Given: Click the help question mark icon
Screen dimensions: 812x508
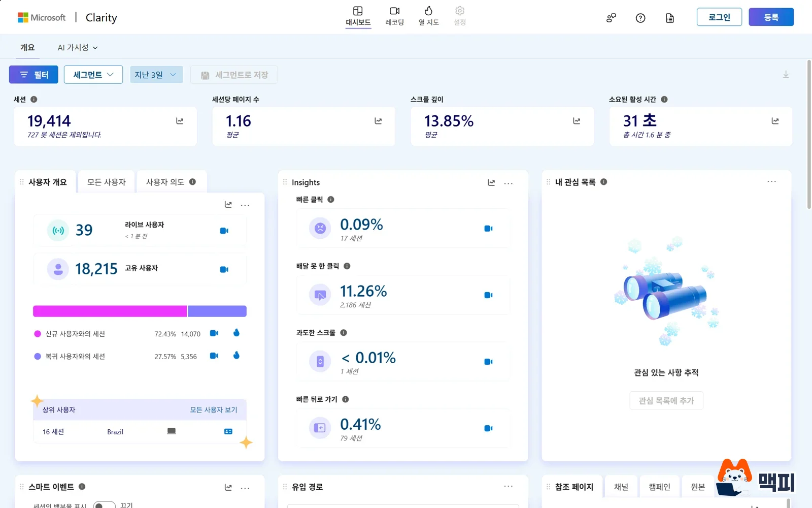Looking at the screenshot, I should pos(640,18).
